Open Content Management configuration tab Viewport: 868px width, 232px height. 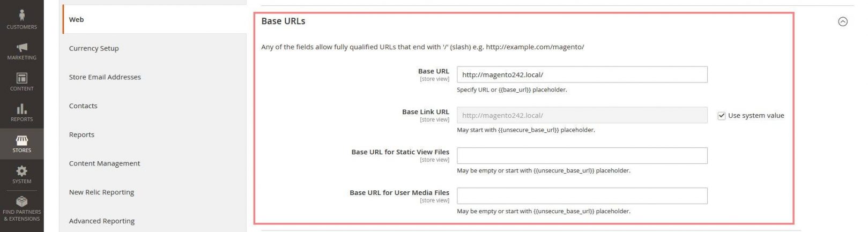pos(105,163)
